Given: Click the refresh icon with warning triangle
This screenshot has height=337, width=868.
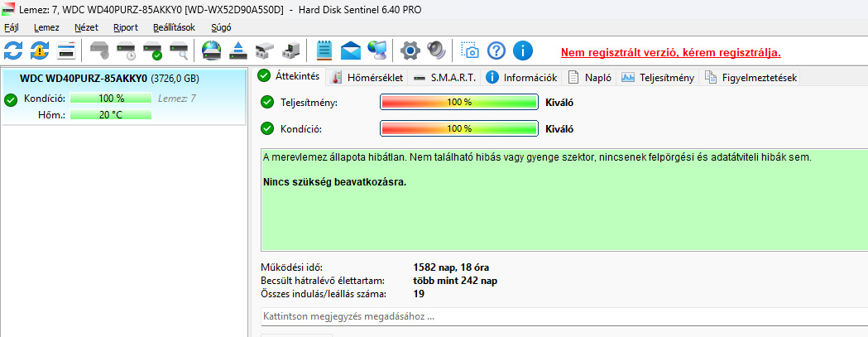Looking at the screenshot, I should pyautogui.click(x=40, y=51).
